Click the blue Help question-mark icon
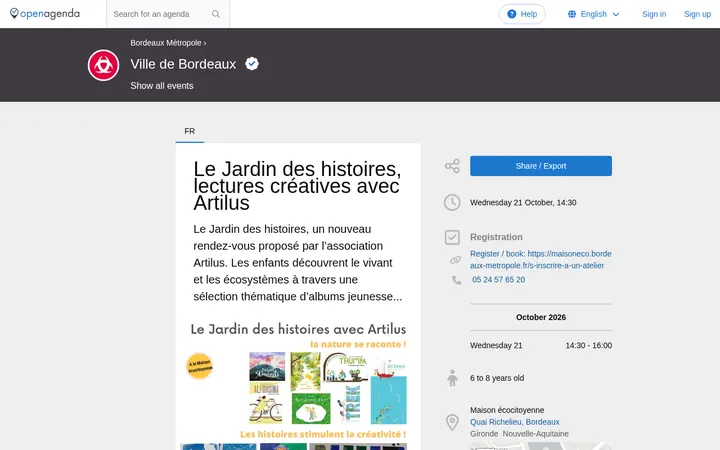The width and height of the screenshot is (720, 450). (512, 14)
